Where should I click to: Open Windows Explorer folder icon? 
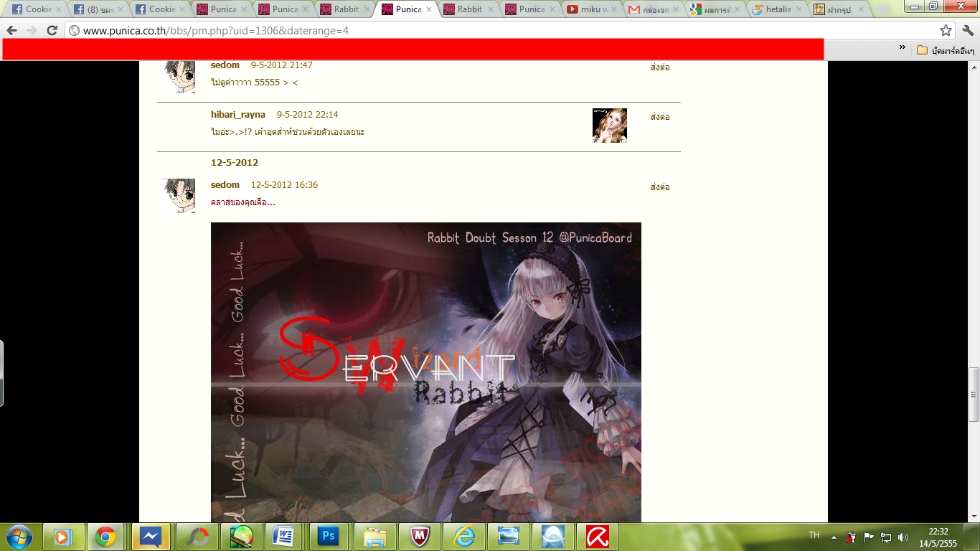pos(375,537)
